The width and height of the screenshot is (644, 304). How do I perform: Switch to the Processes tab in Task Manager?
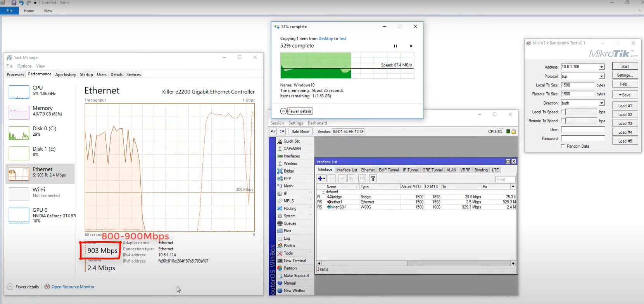coord(16,74)
